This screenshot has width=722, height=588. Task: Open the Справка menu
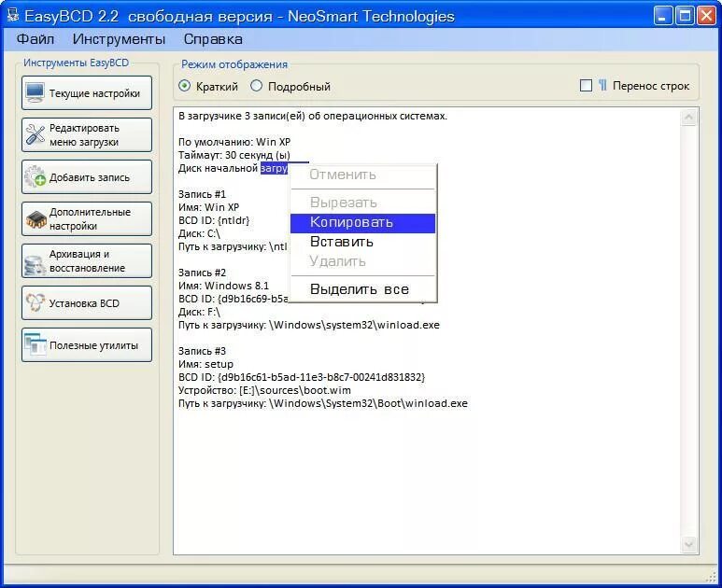coord(213,39)
